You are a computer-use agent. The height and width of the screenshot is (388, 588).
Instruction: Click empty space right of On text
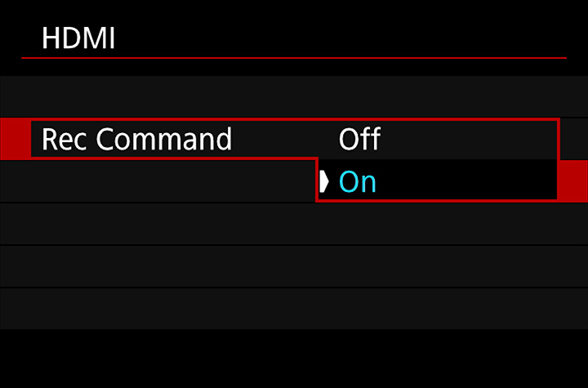pyautogui.click(x=467, y=181)
